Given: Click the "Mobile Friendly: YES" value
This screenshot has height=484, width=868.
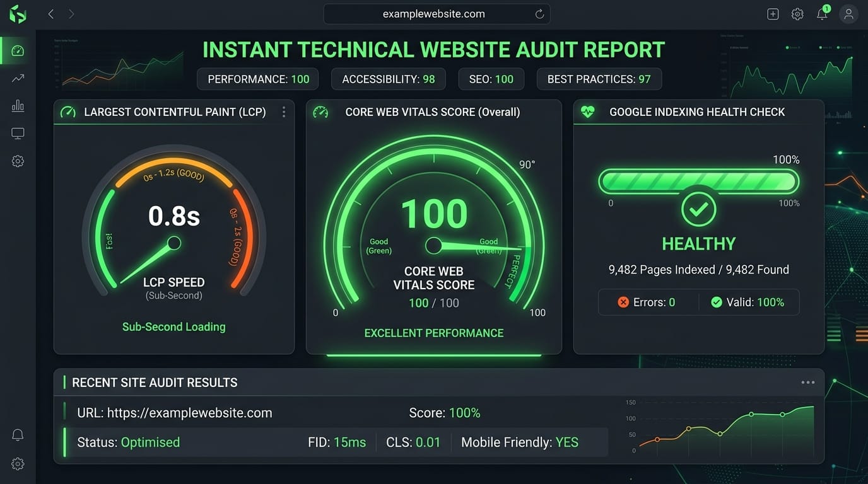Looking at the screenshot, I should (520, 442).
